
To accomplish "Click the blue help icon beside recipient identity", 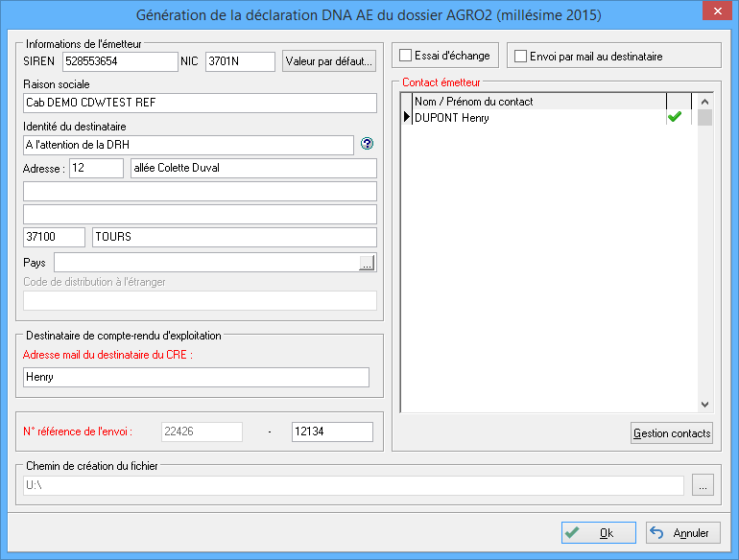I will coord(366,145).
